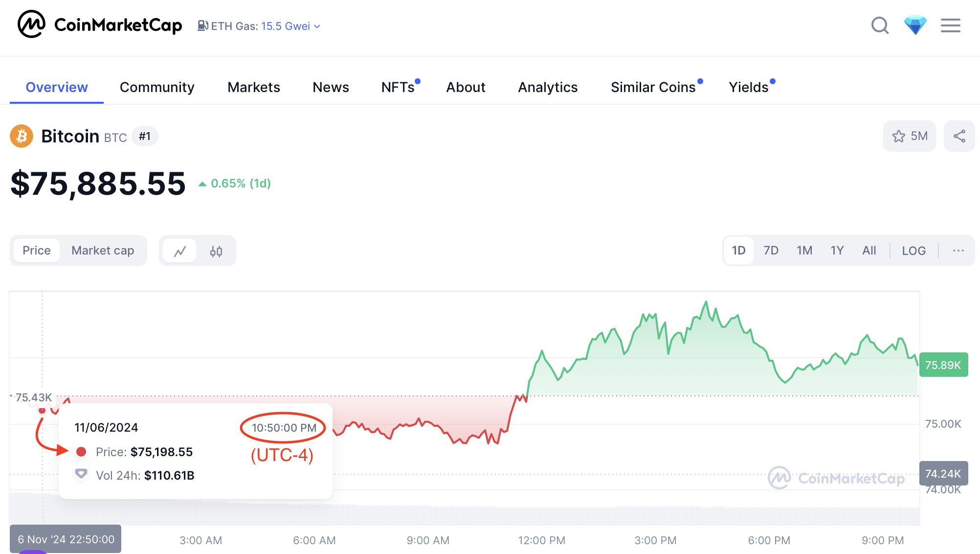Screen dimensions: 980x554
Task: Click the tooltip date 11/06/2024
Action: coord(106,427)
